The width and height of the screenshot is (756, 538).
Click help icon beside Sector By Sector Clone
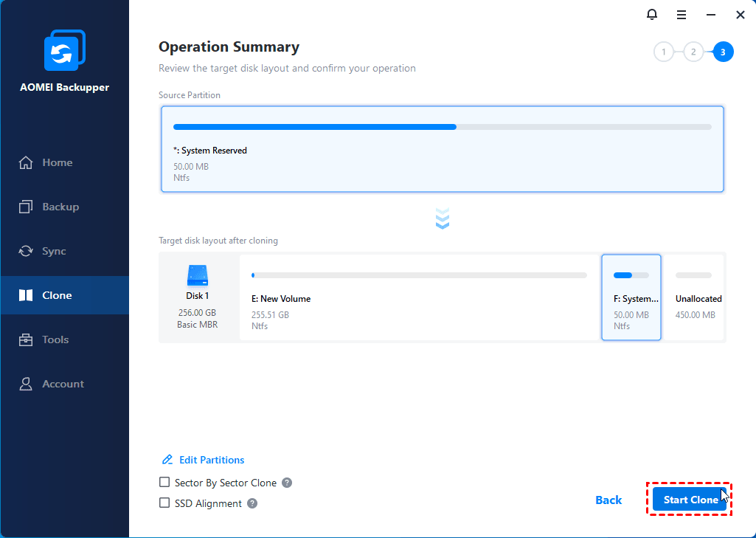[287, 483]
